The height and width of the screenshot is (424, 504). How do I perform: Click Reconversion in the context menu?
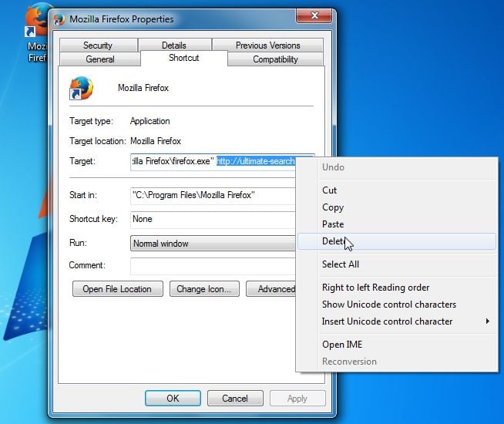tap(397, 362)
